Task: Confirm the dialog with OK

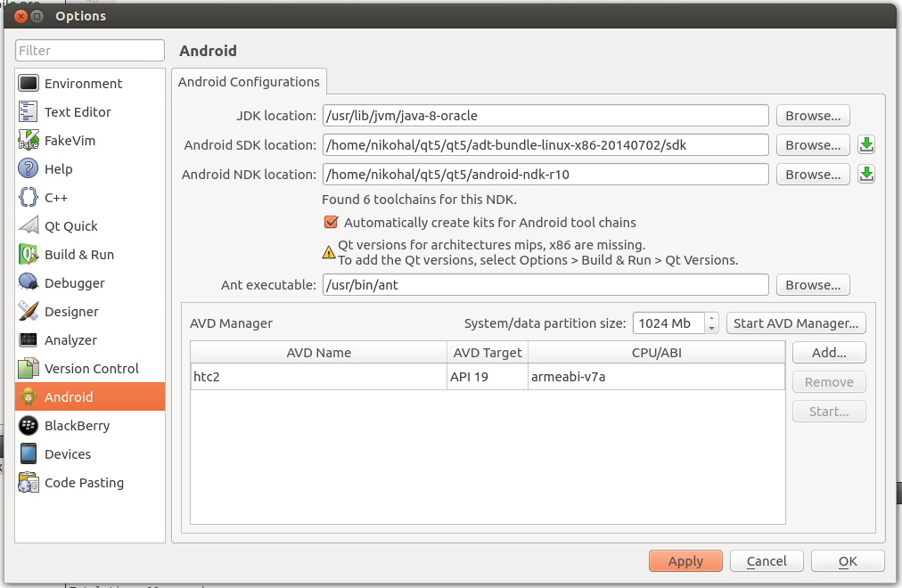Action: (x=848, y=561)
